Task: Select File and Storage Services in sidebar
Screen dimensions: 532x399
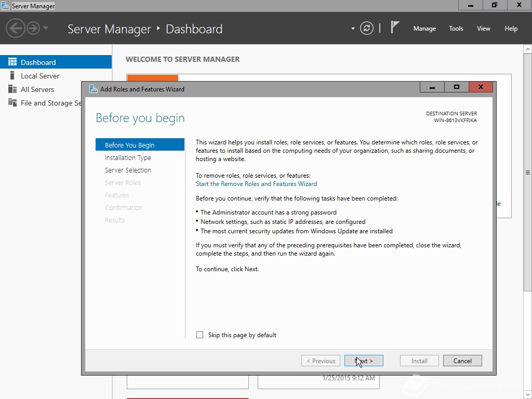Action: (41, 103)
